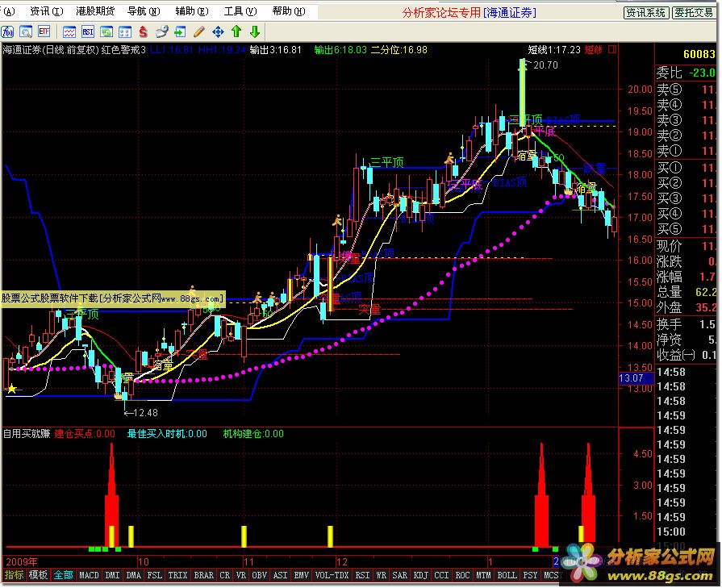Click the 委托交易 button

point(694,12)
